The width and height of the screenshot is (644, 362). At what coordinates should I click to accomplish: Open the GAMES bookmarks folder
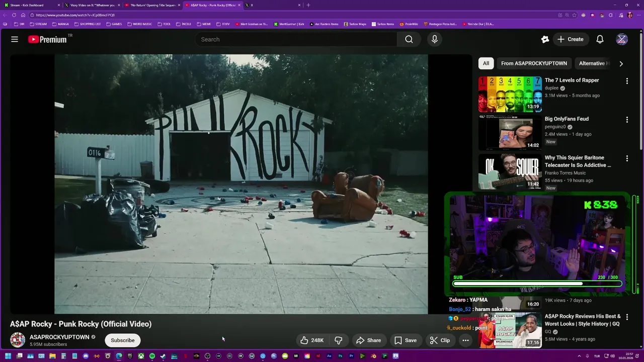click(x=114, y=24)
